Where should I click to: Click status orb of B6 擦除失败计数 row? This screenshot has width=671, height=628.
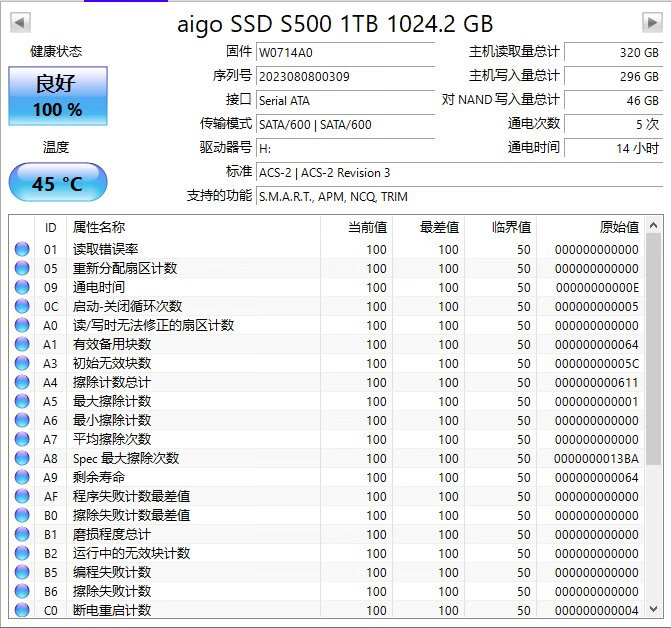[22, 591]
